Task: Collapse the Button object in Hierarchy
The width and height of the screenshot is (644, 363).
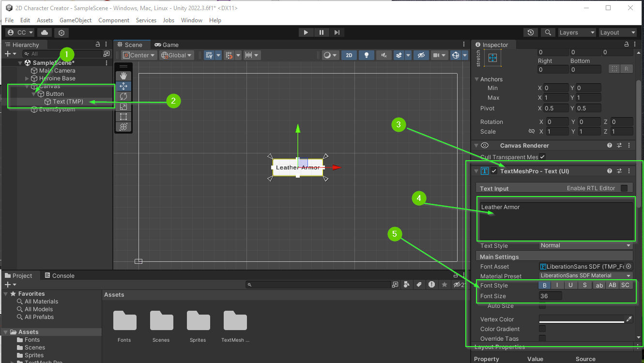Action: coord(34,94)
